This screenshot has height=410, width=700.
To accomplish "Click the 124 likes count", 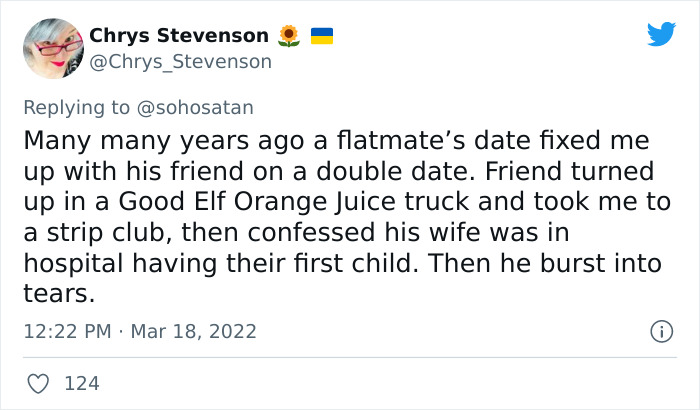I will point(81,383).
